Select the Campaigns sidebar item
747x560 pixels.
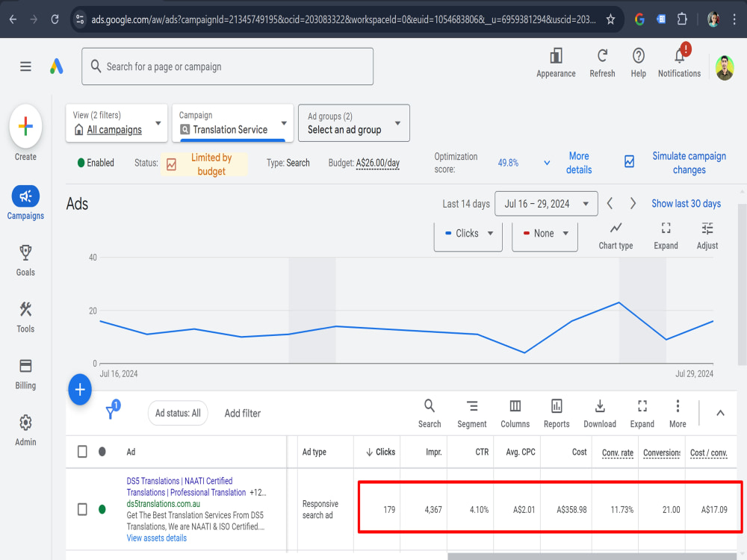(x=25, y=203)
